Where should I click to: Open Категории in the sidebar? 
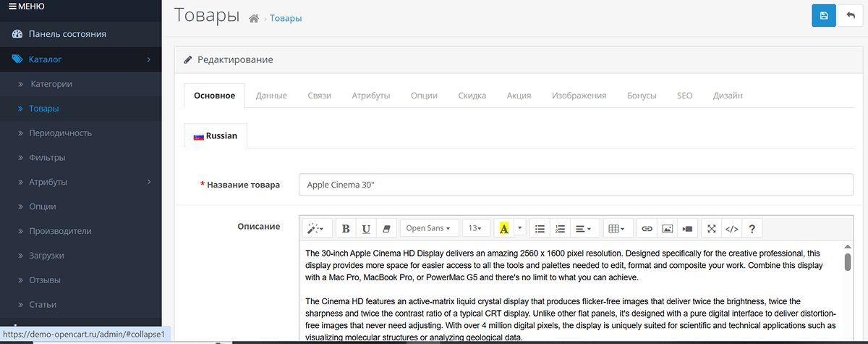tap(81, 84)
